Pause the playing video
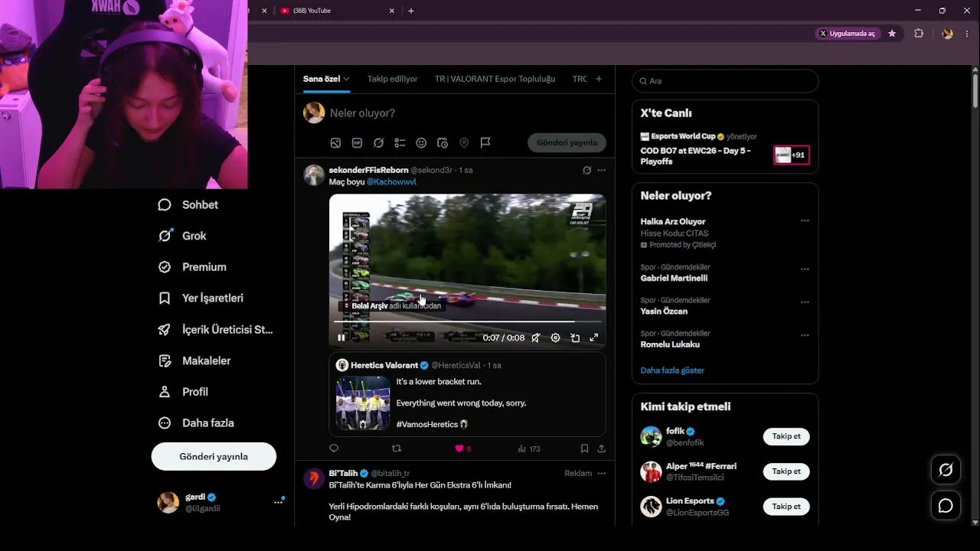 coord(341,337)
